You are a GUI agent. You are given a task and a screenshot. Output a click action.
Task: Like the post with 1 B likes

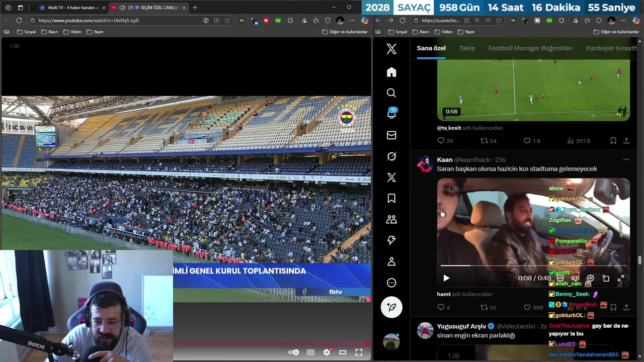532,141
